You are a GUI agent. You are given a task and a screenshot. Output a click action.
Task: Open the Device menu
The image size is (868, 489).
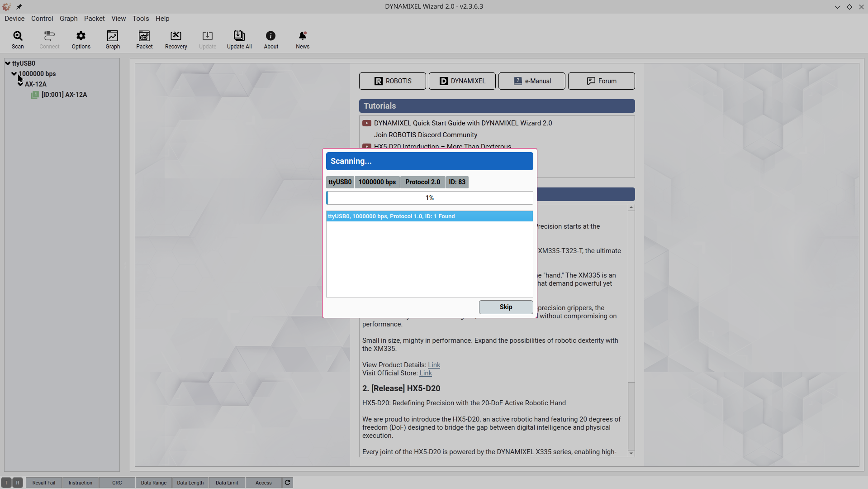click(x=14, y=19)
